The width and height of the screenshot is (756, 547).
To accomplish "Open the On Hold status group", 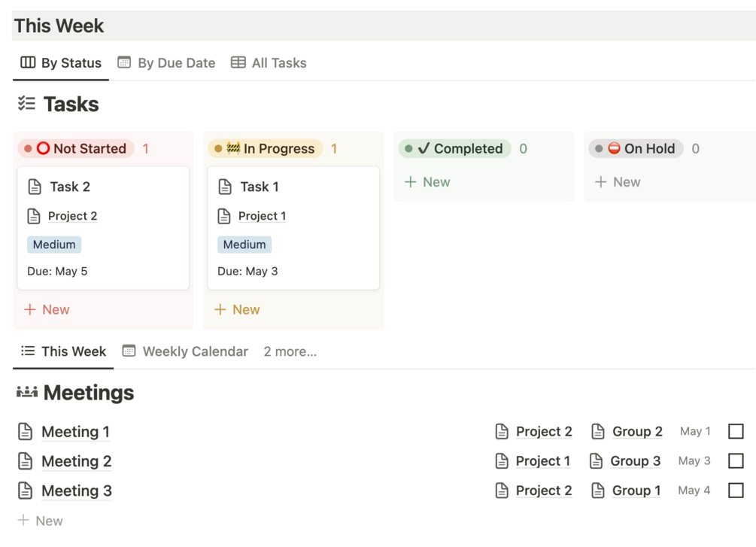I will (636, 148).
